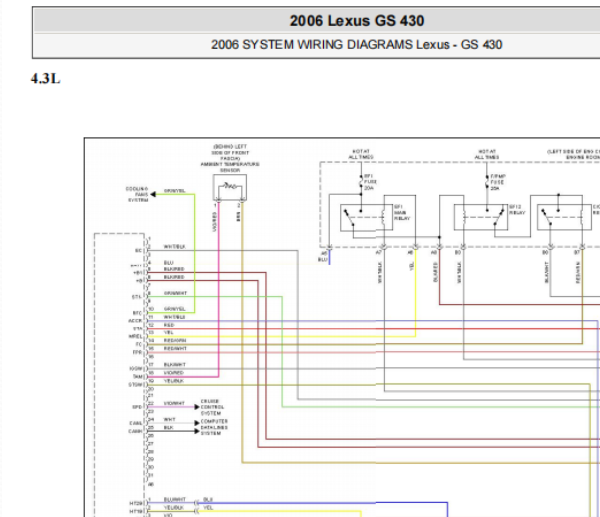Click the 'WHT' wire label at pin 24
The image size is (600, 517).
(169, 419)
